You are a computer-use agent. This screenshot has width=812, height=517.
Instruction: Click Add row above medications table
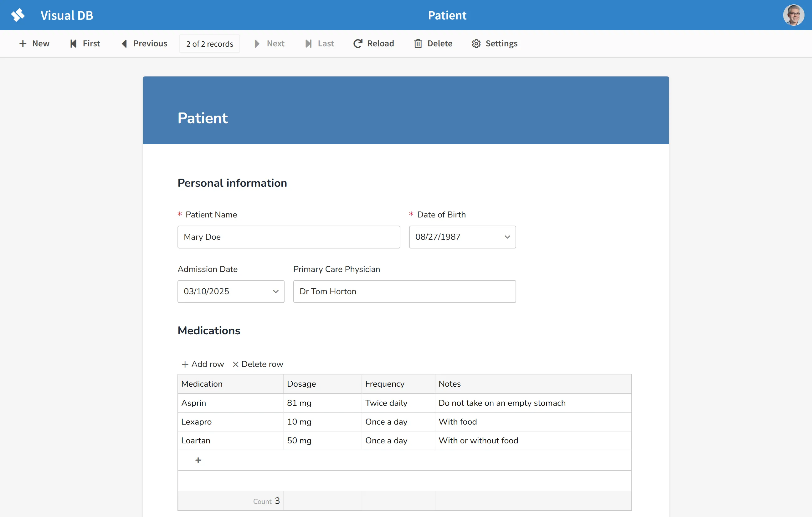click(202, 364)
